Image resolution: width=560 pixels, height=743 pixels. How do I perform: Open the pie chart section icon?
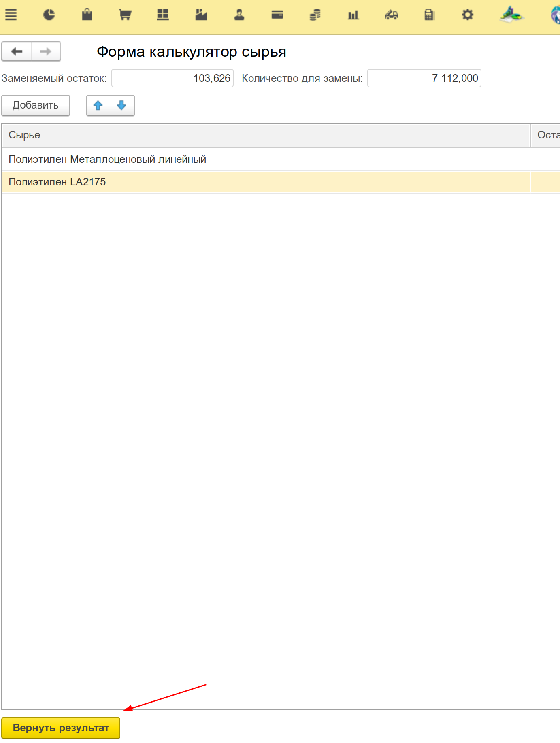point(49,15)
